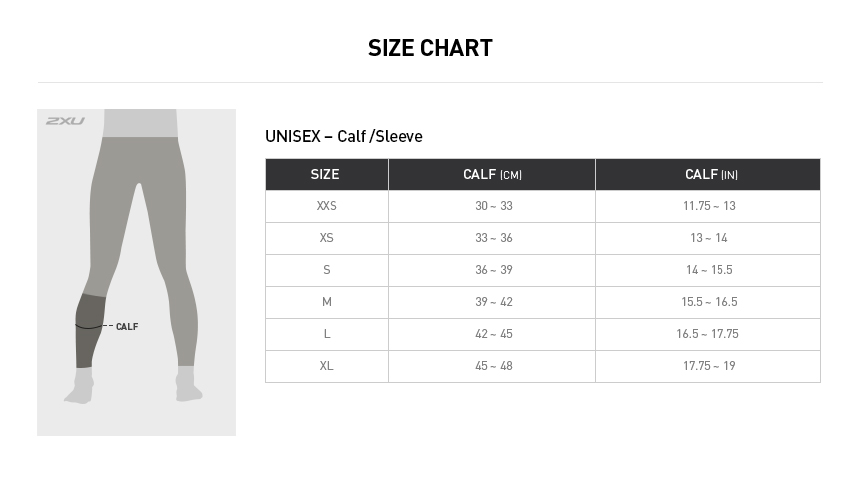Click the SIZE column header
Image resolution: width=860 pixels, height=488 pixels.
coord(326,174)
